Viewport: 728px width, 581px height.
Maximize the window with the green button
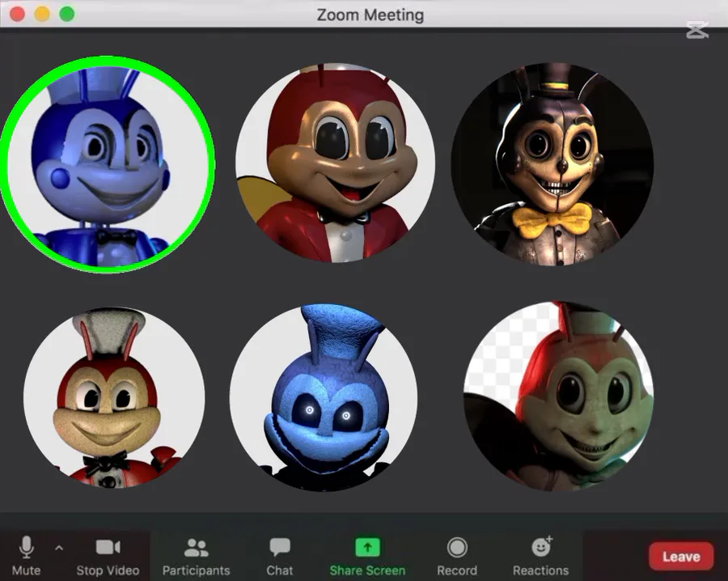pos(67,15)
